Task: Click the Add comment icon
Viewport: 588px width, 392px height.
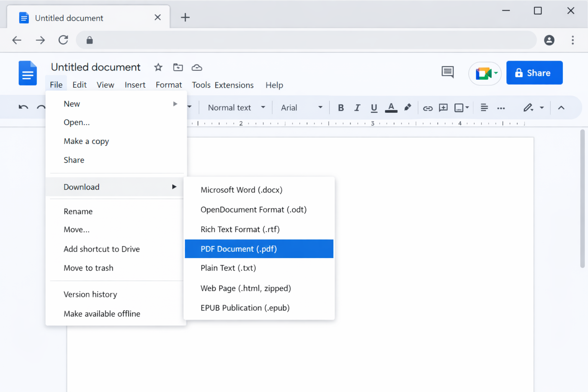Action: 443,108
